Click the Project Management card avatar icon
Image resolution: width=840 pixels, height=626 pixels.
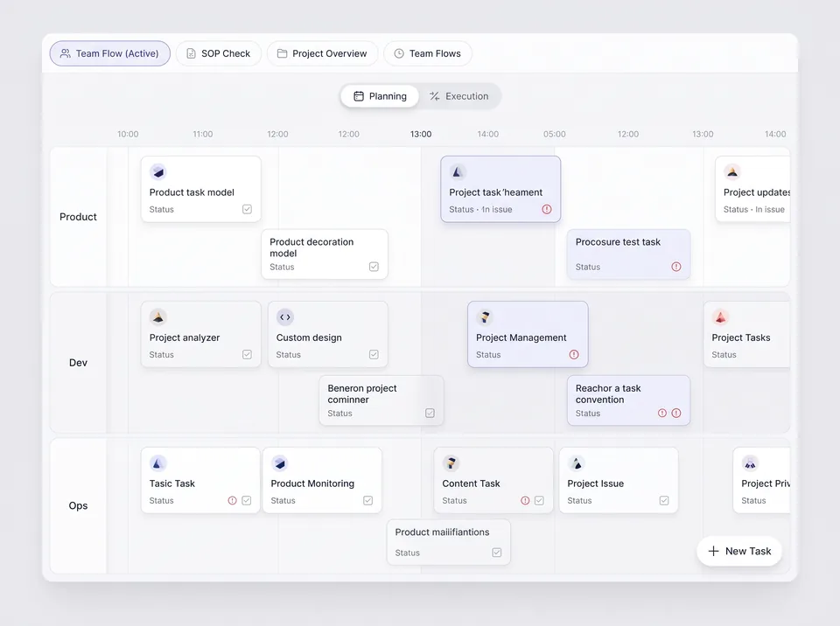click(x=485, y=317)
